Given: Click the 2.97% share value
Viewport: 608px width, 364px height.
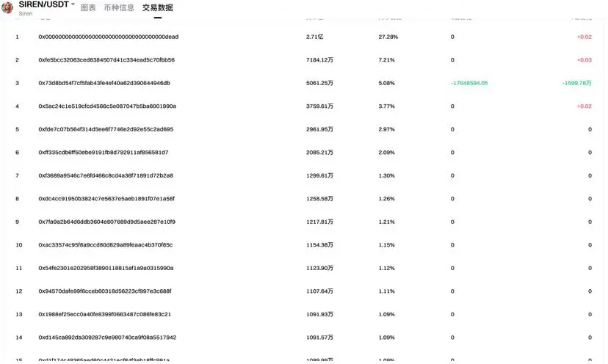Looking at the screenshot, I should point(386,129).
